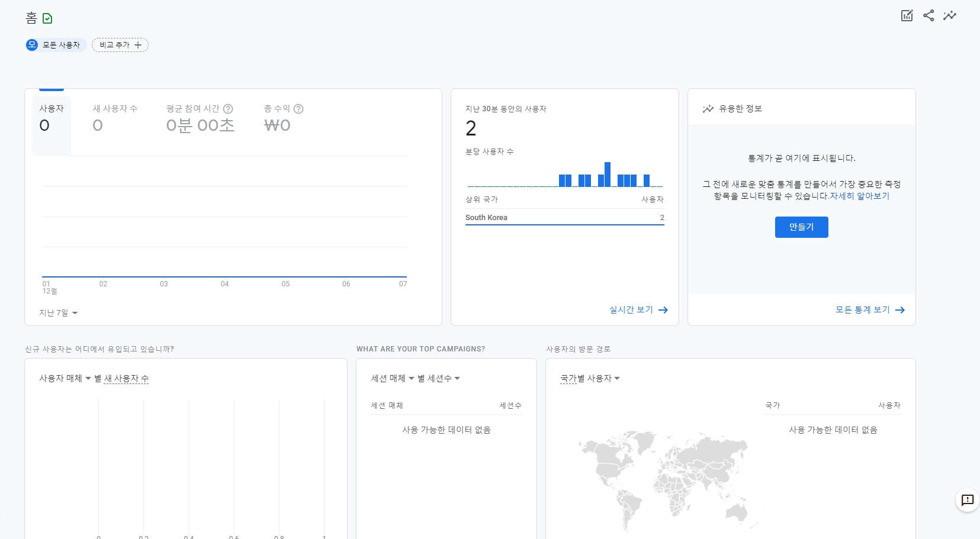
Task: Click the 사용자 column header in the country card
Action: click(x=889, y=406)
